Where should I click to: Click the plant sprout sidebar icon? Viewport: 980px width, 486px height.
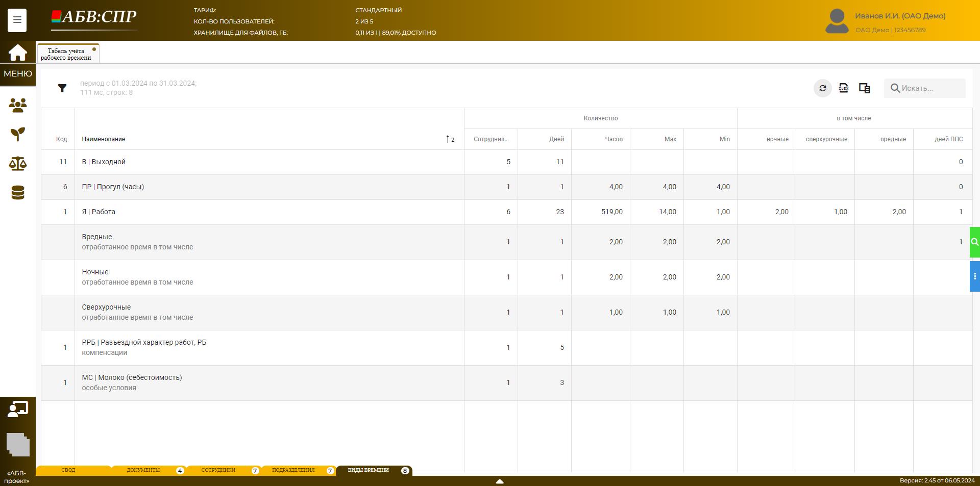coord(17,134)
